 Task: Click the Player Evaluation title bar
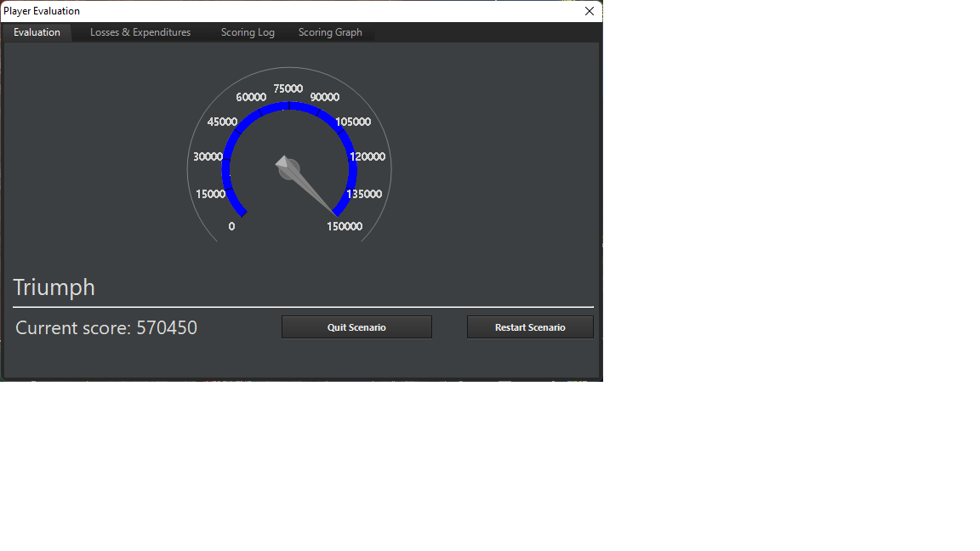coord(255,10)
